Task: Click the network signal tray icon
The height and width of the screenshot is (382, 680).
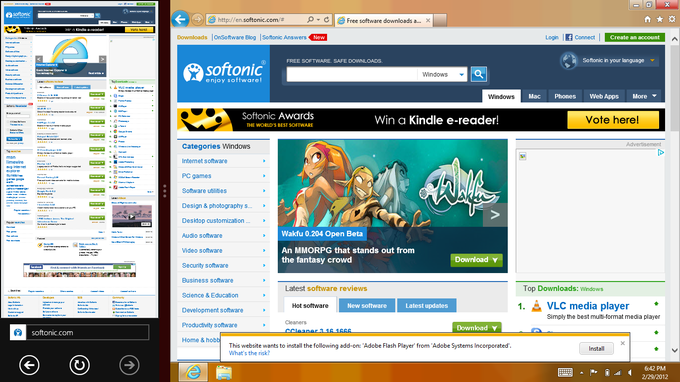Action: tap(617, 372)
